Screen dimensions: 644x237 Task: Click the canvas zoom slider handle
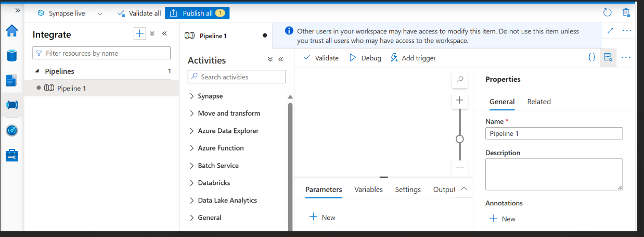459,139
